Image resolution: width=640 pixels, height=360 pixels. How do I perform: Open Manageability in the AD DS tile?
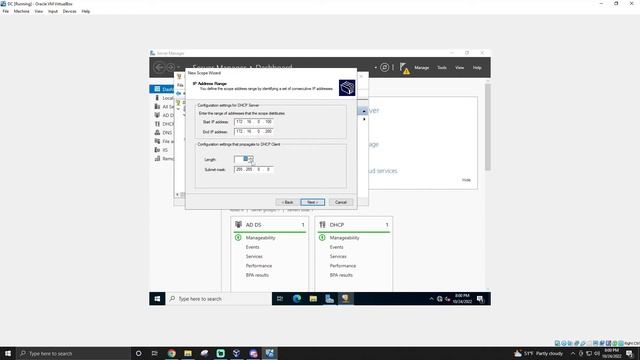tap(260, 238)
